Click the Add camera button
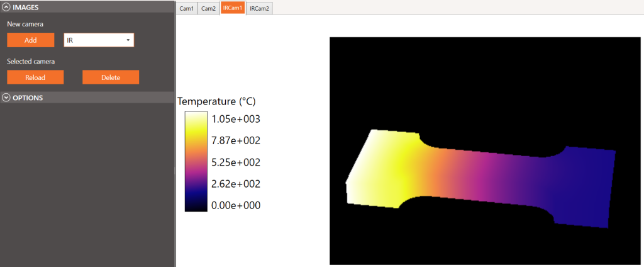 click(x=30, y=40)
